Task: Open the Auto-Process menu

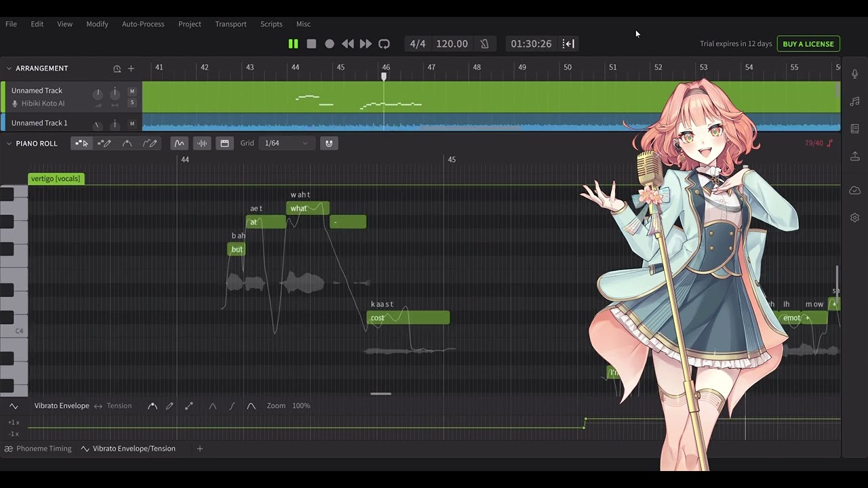Action: tap(143, 24)
